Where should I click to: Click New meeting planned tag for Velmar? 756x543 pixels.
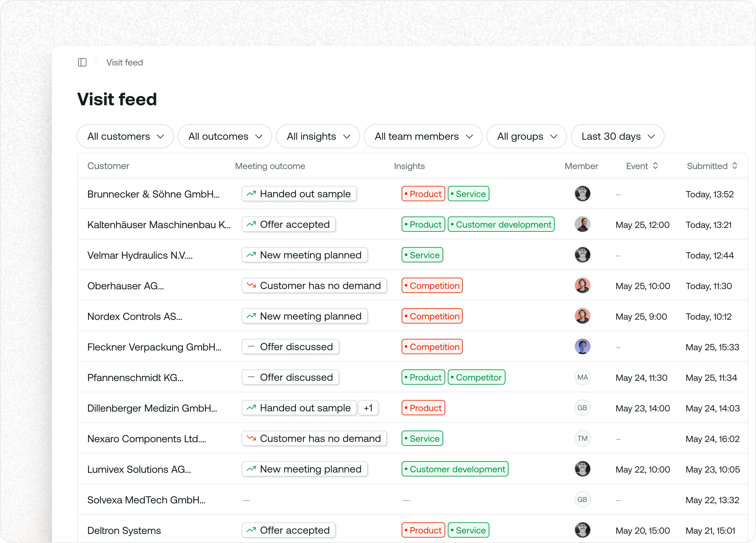coord(304,255)
